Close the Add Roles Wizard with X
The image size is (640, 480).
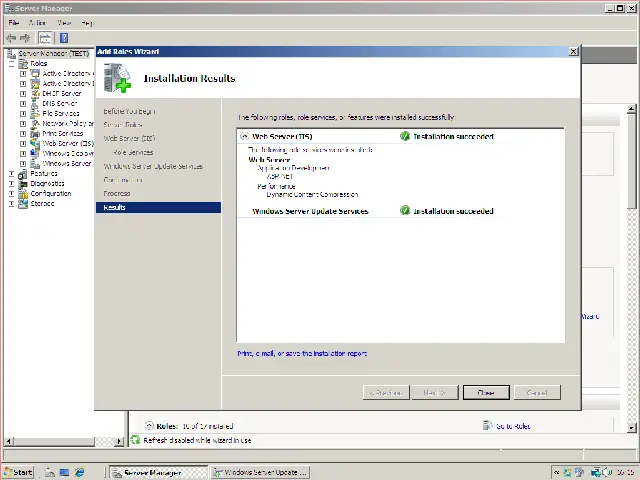click(x=573, y=51)
